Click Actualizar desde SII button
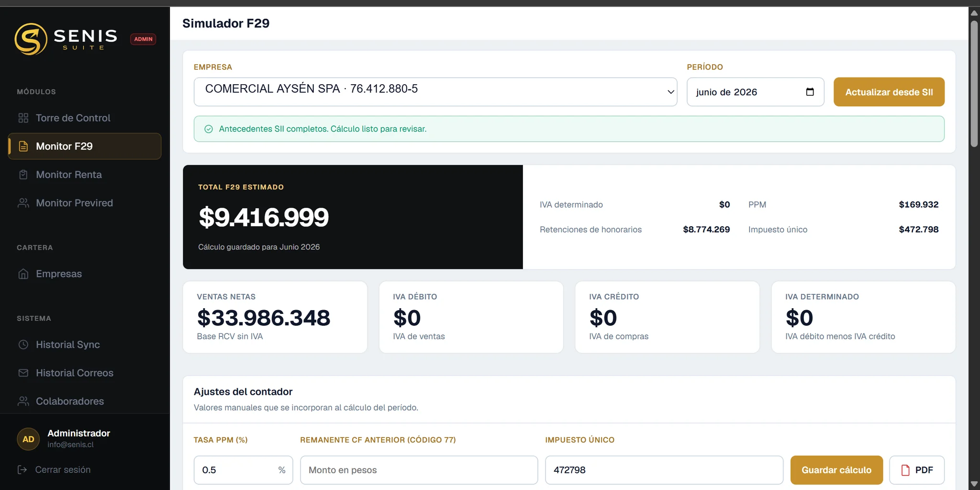The height and width of the screenshot is (490, 980). point(889,92)
